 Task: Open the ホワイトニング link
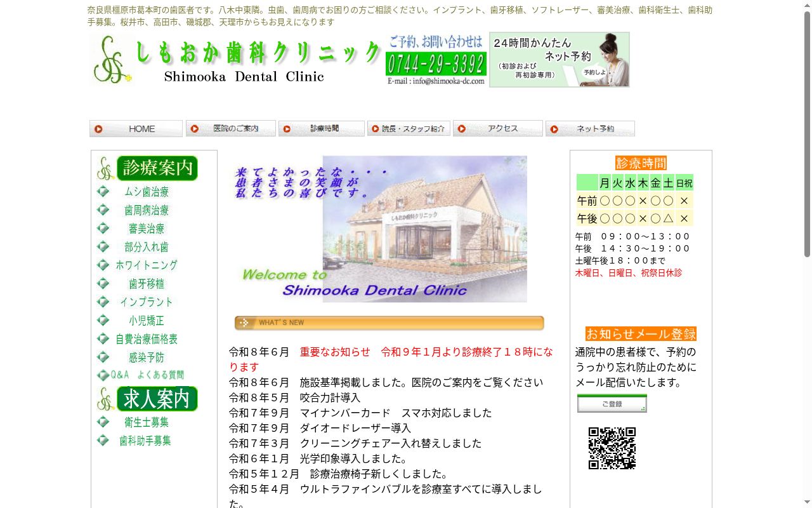click(x=147, y=265)
